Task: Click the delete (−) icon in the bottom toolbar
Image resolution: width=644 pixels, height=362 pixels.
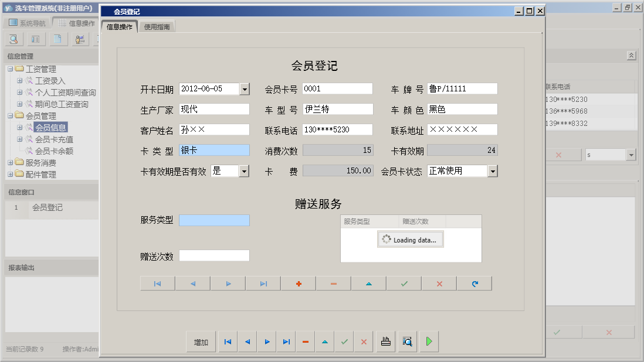Action: 305,341
